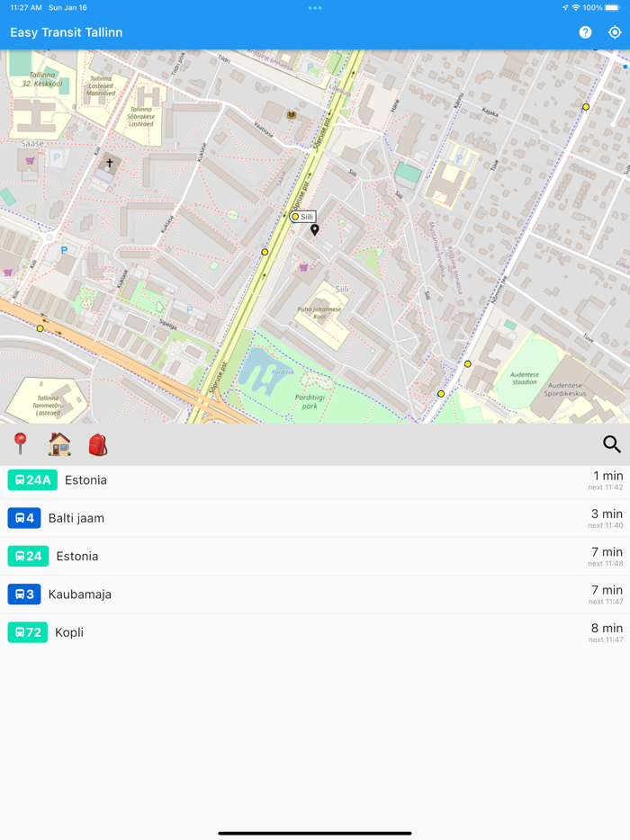630x840 pixels.
Task: Tap the blue route 4 badge
Action: click(24, 518)
